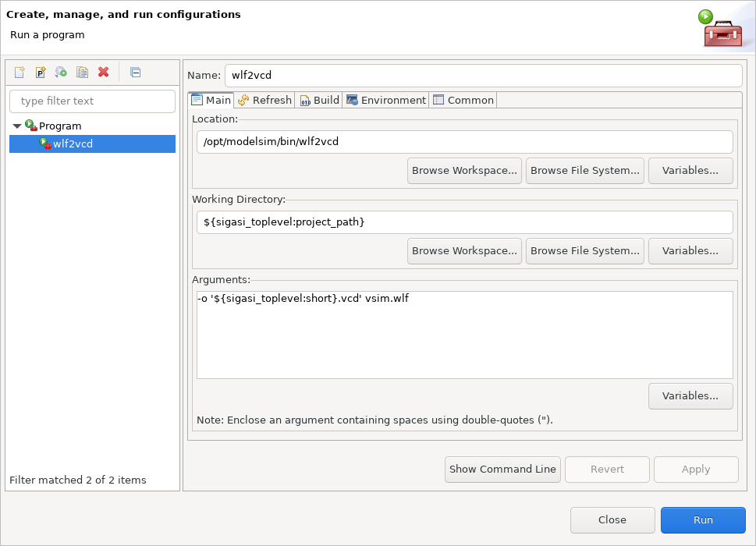Switch to the Refresh tab
Screen dimensions: 756x546
click(264, 101)
